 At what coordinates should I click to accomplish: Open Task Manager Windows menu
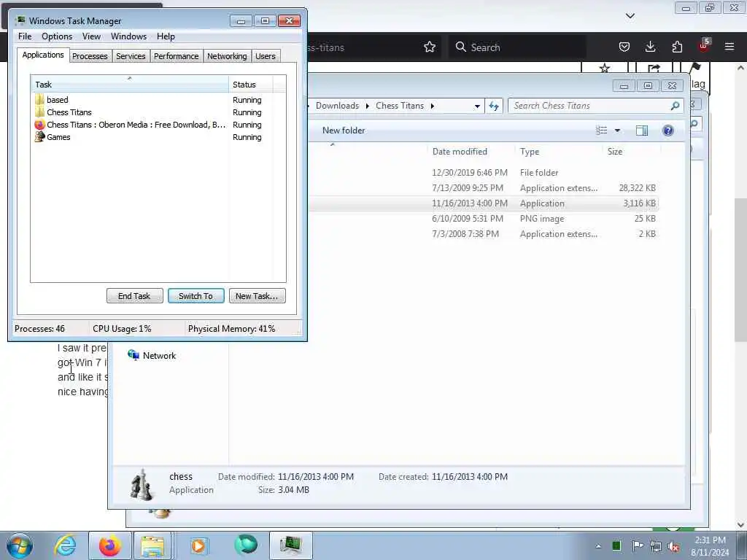point(128,36)
